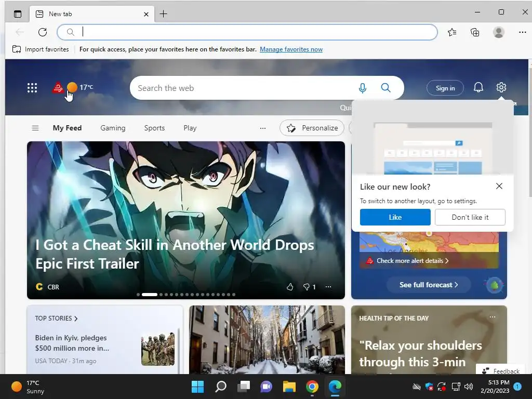Click Microsoft Edge taskbar icon
Screen dimensions: 532x399
pyautogui.click(x=335, y=387)
